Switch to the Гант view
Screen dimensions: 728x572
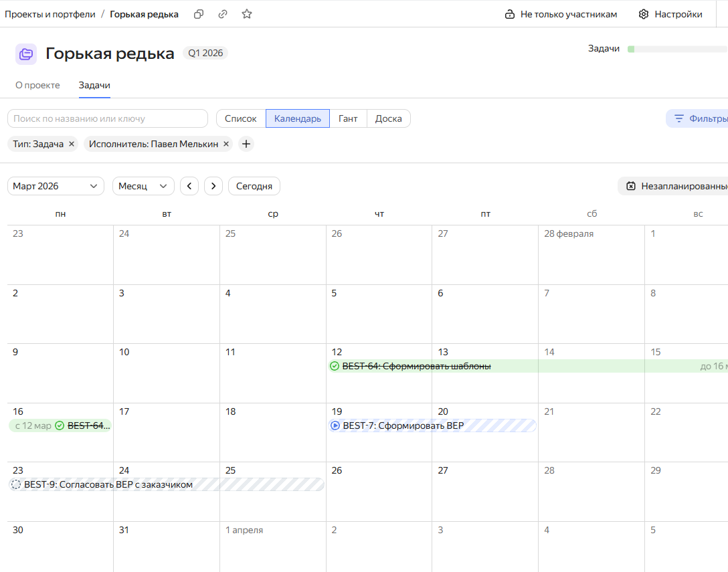click(348, 118)
